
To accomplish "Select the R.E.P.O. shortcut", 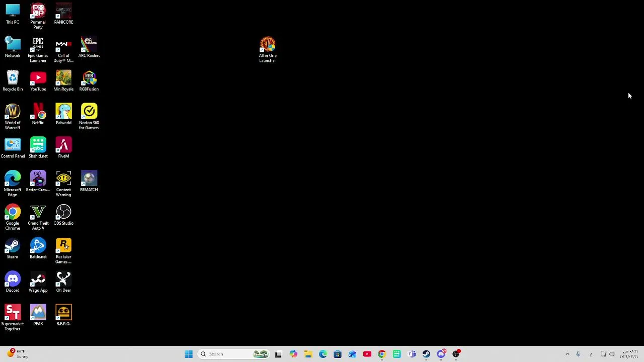I will pyautogui.click(x=63, y=316).
